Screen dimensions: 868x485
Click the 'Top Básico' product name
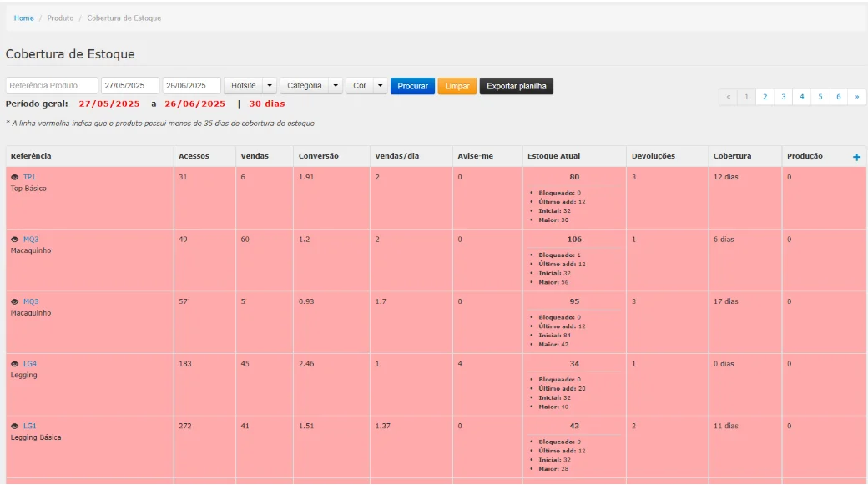[x=28, y=189]
